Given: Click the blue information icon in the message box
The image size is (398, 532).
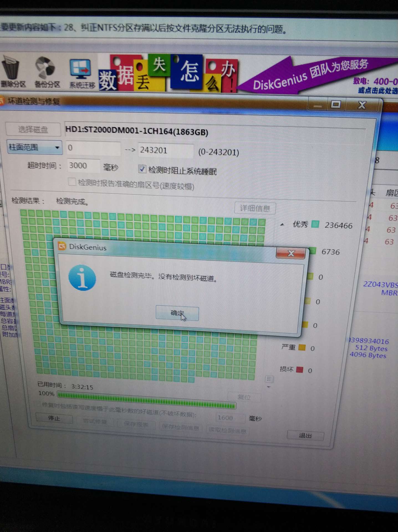Looking at the screenshot, I should point(82,278).
